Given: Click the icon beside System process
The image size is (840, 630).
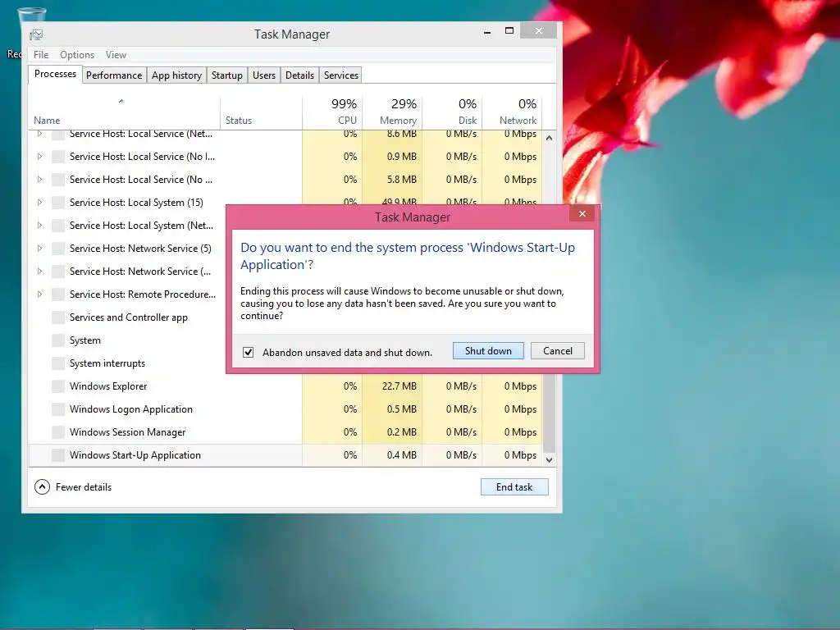Looking at the screenshot, I should [58, 340].
